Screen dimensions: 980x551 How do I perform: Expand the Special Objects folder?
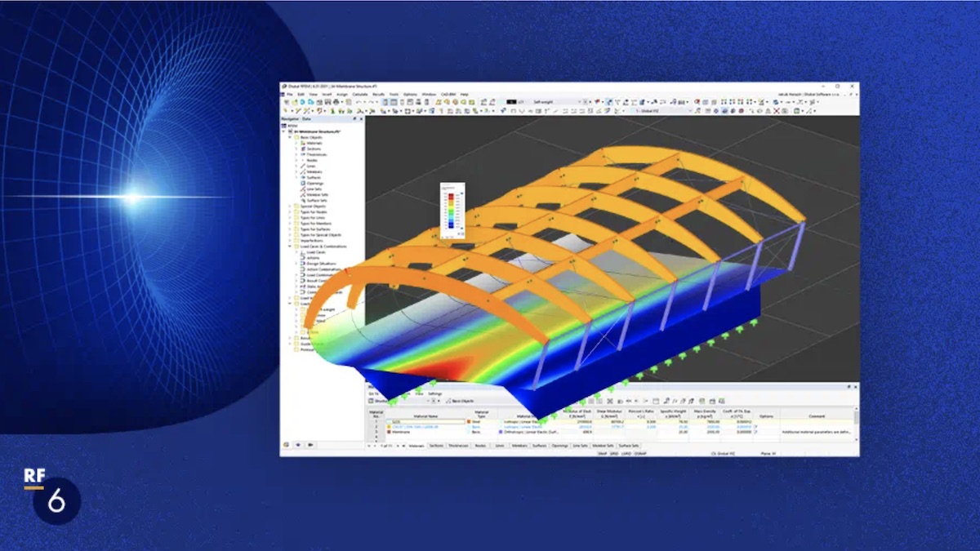(x=290, y=206)
